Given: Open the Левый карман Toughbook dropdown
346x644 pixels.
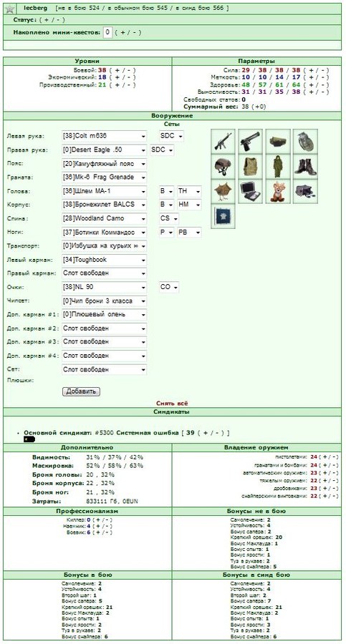Looking at the screenshot, I should (104, 260).
